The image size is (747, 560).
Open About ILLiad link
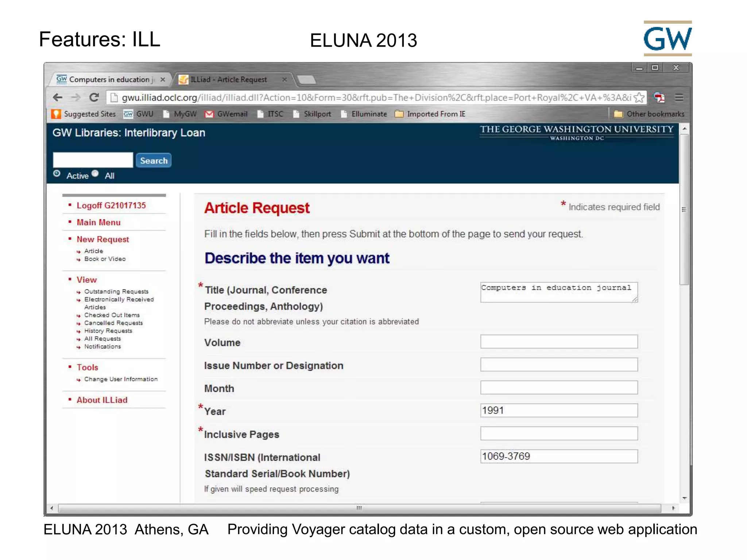102,400
